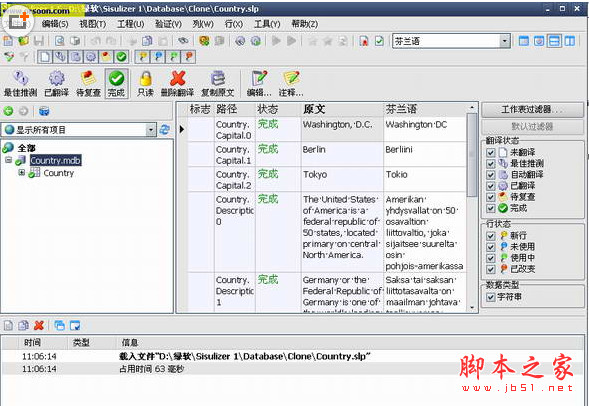Click the red-marked document icon left of check-document icon
589x406 pixels.
coord(364,41)
